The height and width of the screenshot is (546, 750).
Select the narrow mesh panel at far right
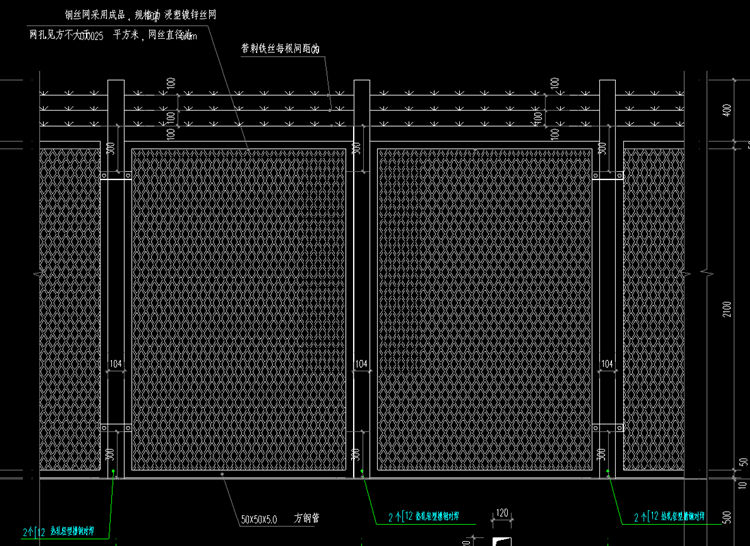pos(654,310)
